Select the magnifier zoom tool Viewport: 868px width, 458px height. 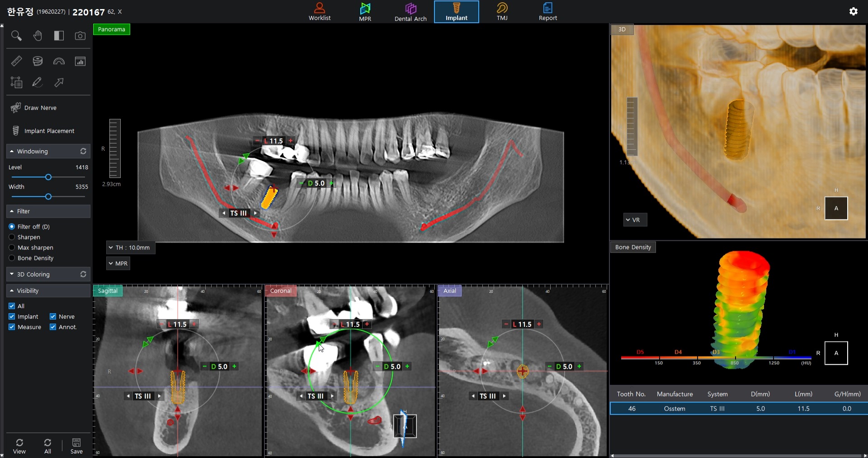16,36
